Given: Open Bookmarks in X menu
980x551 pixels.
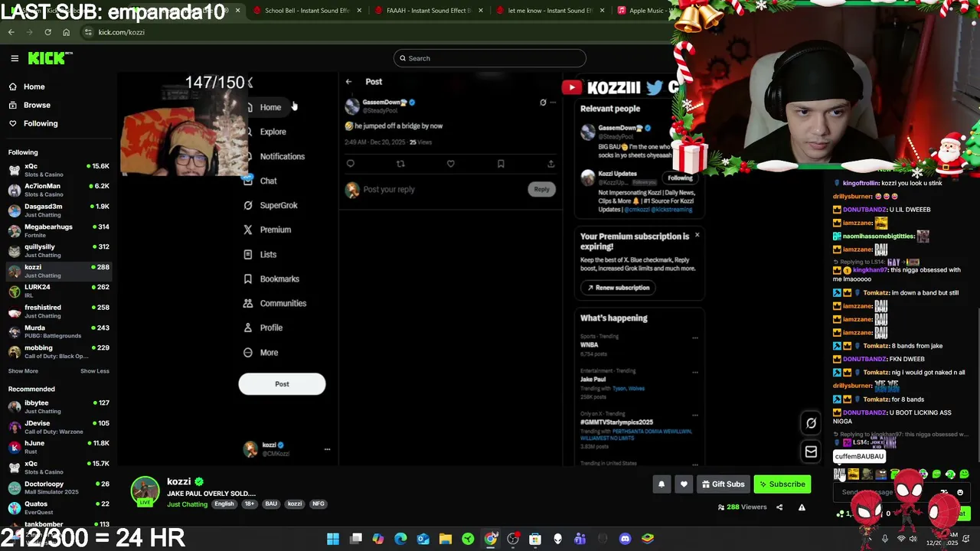Looking at the screenshot, I should point(271,279).
